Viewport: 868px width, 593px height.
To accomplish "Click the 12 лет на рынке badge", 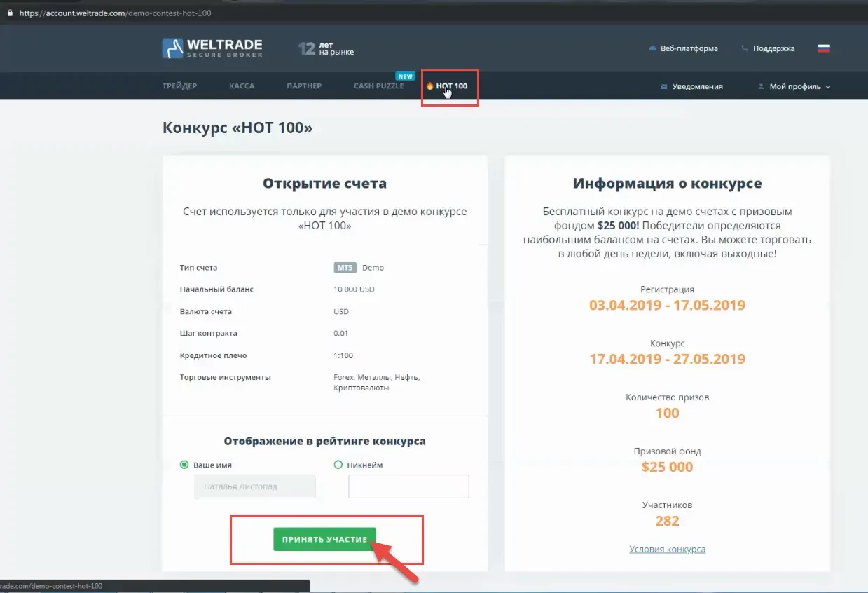I will (326, 48).
